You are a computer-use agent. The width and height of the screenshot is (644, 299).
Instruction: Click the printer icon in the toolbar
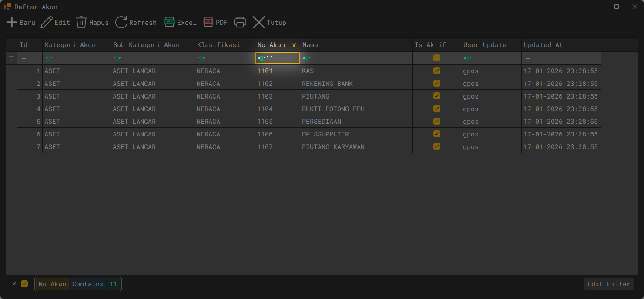click(x=240, y=23)
